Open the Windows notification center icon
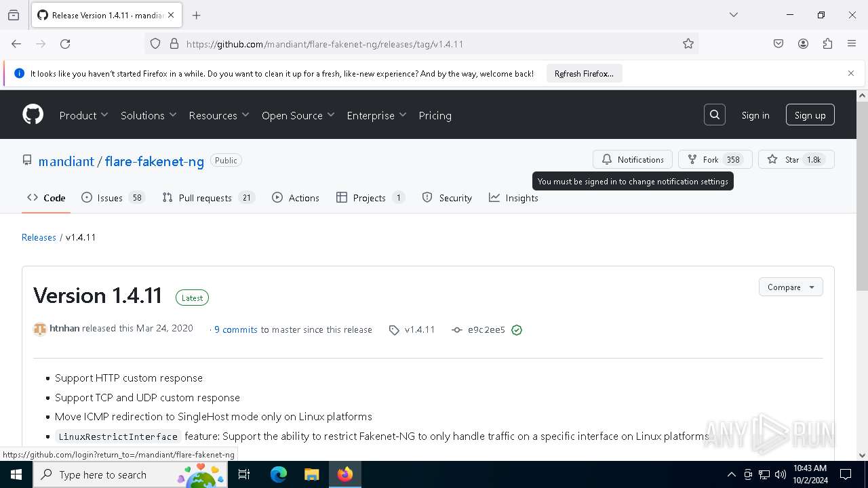Viewport: 868px width, 488px height. [x=846, y=474]
